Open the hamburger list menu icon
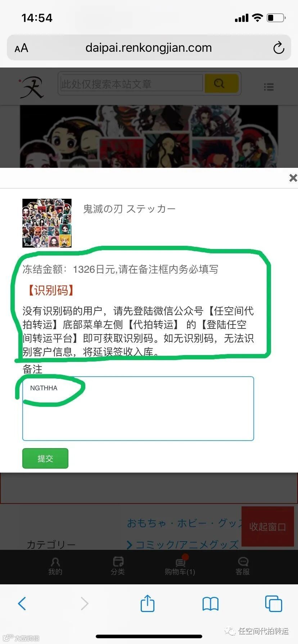This screenshot has width=298, height=644. (x=268, y=87)
